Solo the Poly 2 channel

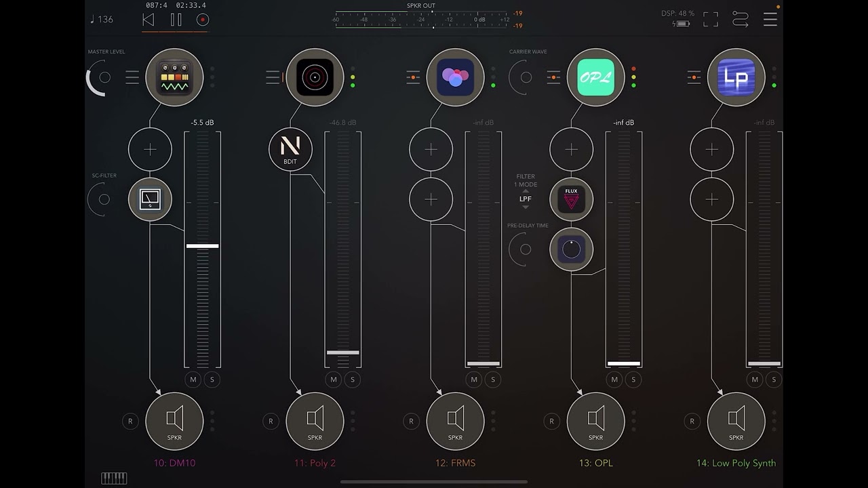click(352, 380)
